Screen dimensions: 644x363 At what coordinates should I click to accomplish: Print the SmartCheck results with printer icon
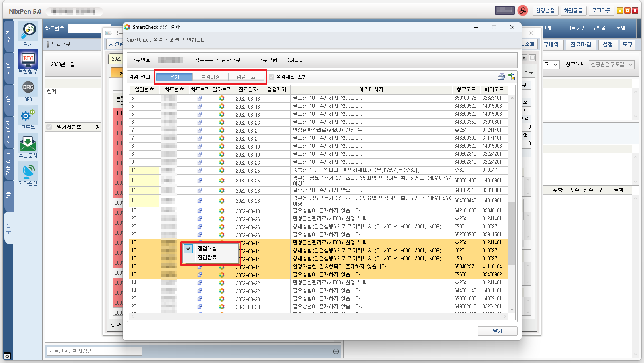click(501, 77)
